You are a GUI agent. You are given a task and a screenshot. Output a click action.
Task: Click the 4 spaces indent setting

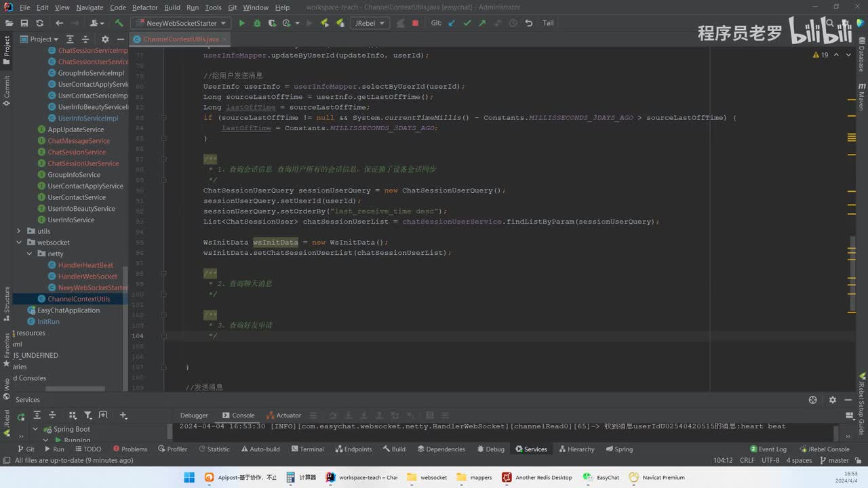(799, 460)
